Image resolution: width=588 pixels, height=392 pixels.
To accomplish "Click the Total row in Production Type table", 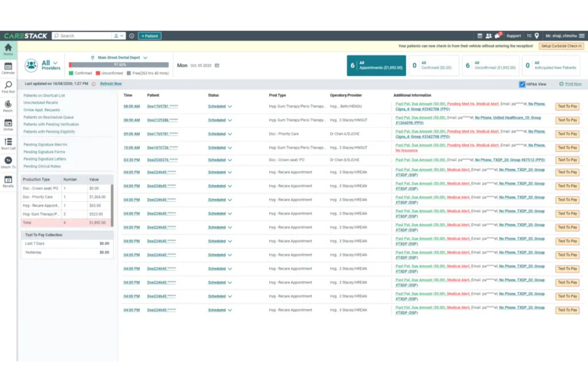I will 66,223.
